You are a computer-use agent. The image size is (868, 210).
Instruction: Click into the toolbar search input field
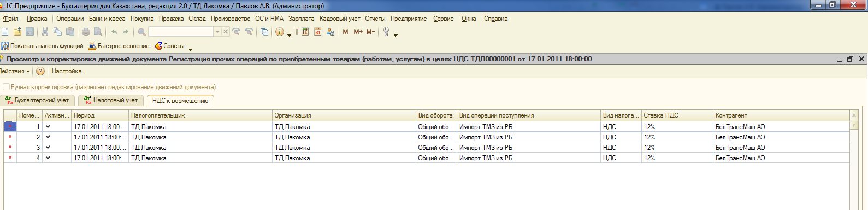point(181,32)
